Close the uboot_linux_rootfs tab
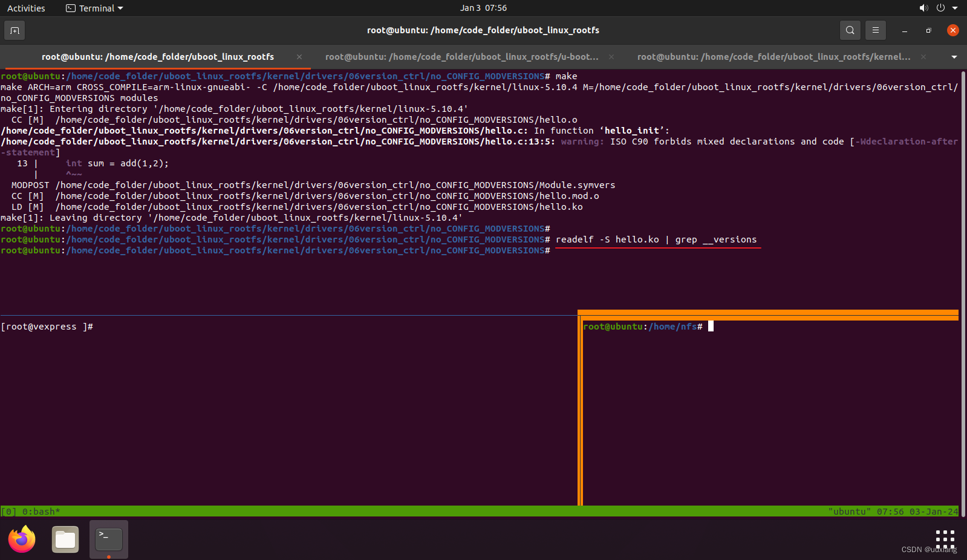 pyautogui.click(x=299, y=57)
